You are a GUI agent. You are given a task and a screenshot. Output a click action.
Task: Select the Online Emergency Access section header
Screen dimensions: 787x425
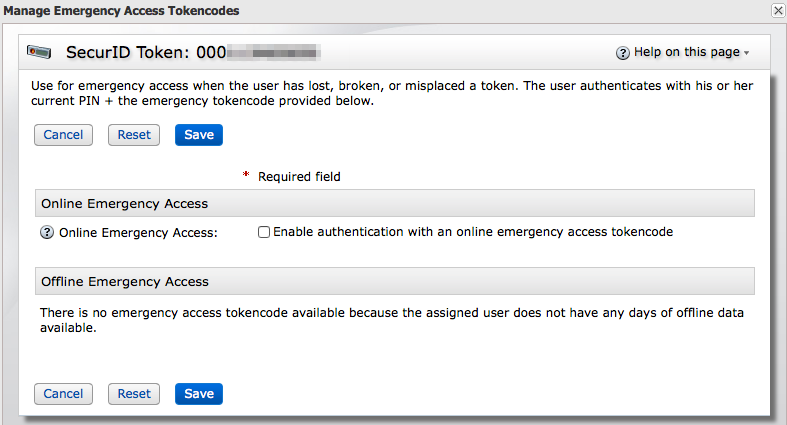[x=395, y=203]
